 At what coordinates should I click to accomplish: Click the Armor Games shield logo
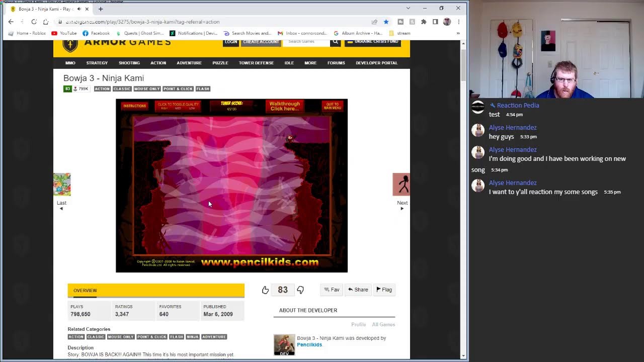pos(70,44)
